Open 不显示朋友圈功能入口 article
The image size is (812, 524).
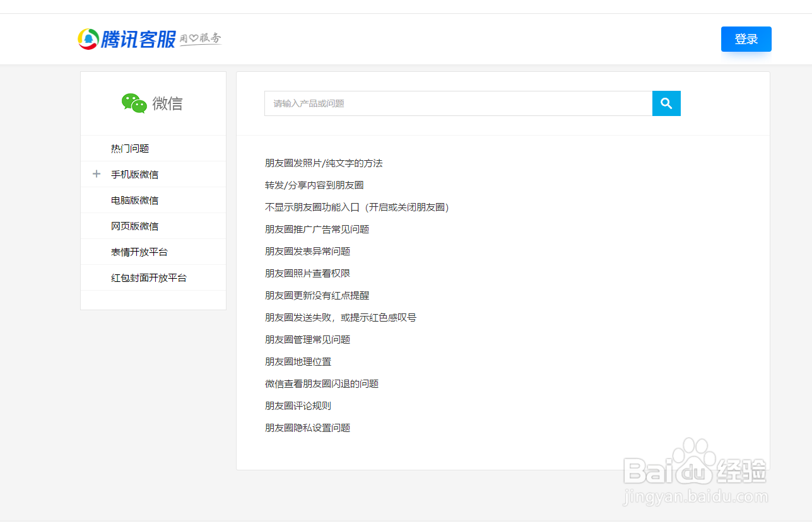pos(357,207)
